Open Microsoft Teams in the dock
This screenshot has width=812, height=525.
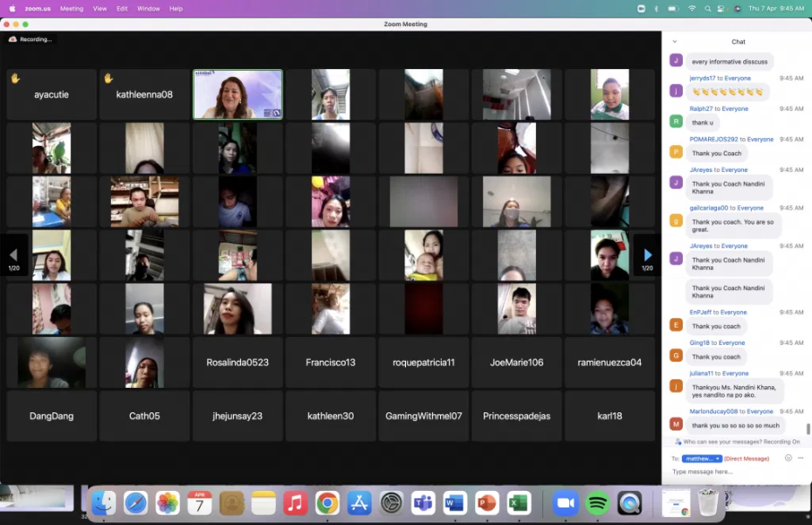click(423, 502)
